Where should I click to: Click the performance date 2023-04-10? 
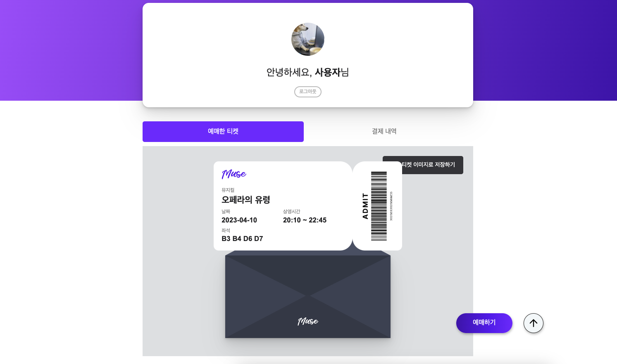(239, 220)
